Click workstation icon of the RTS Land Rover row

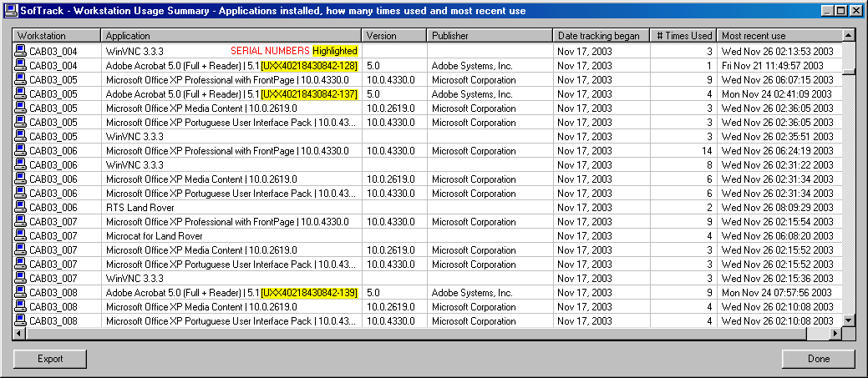(21, 207)
